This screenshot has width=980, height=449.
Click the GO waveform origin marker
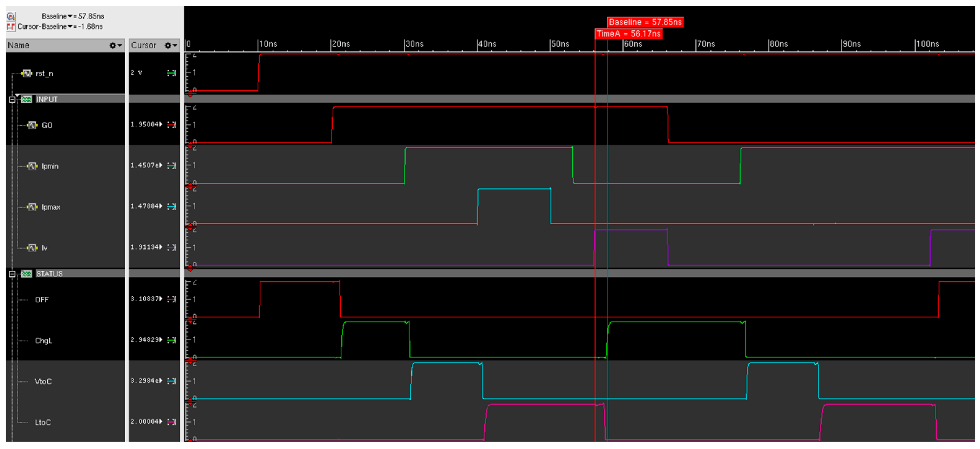point(190,145)
